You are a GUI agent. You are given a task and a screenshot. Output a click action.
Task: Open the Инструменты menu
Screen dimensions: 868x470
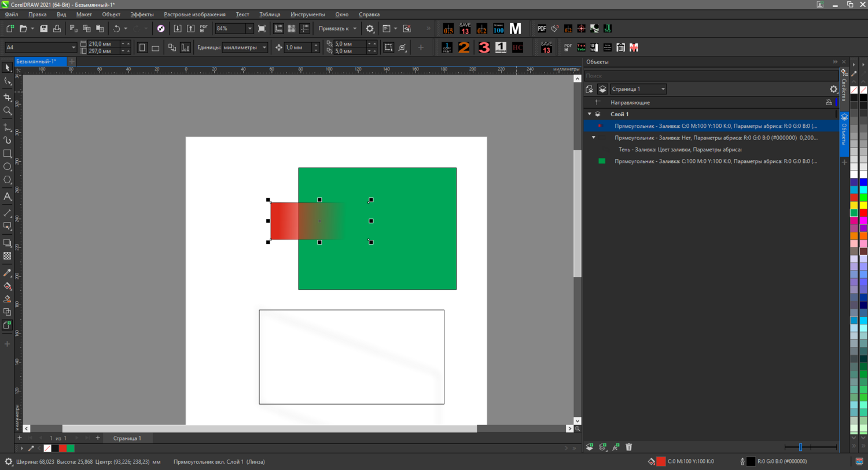pyautogui.click(x=307, y=14)
